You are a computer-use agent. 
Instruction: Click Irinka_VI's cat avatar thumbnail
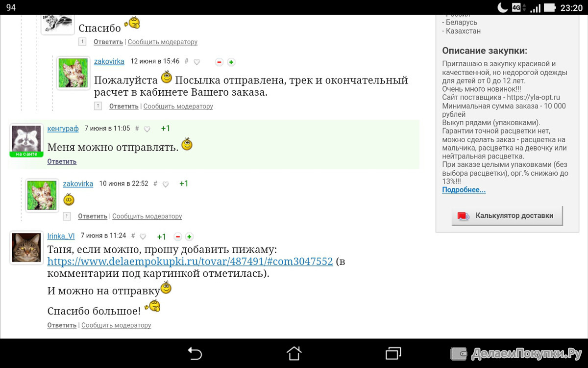[26, 247]
